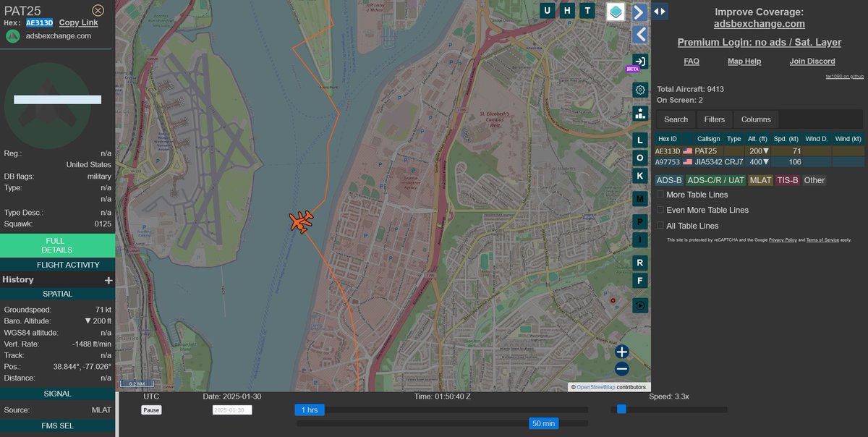Open the Filters tab
Image resolution: width=868 pixels, height=437 pixels.
coord(714,119)
